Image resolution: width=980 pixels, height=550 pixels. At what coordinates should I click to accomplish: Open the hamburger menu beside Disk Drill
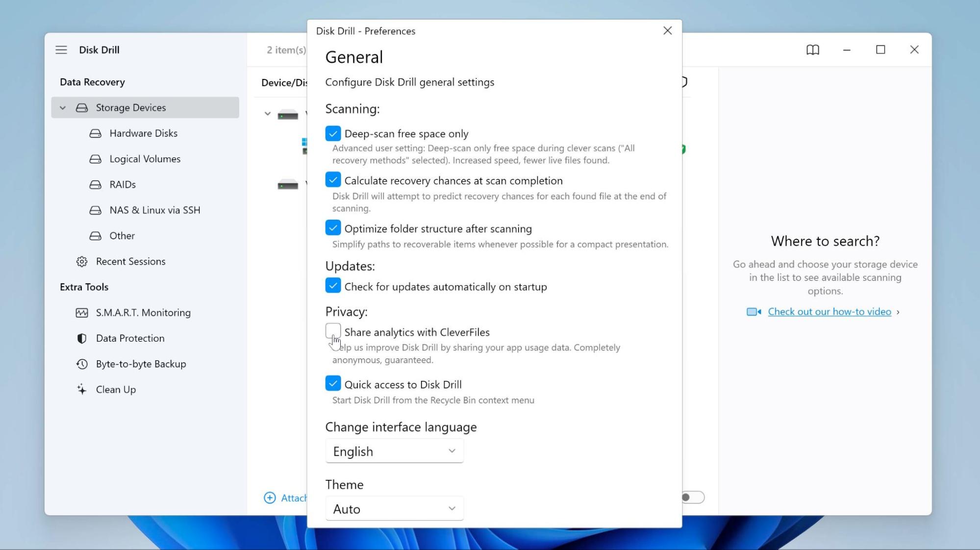coord(61,50)
